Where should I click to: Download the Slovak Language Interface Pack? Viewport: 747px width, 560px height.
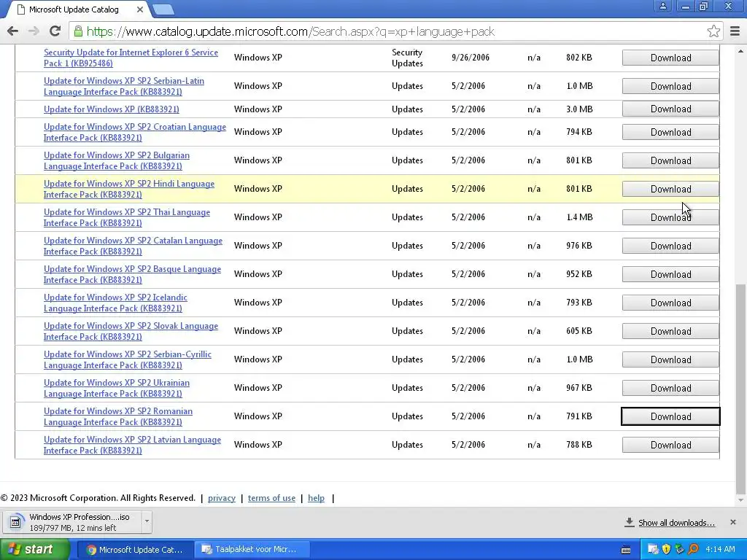point(670,332)
